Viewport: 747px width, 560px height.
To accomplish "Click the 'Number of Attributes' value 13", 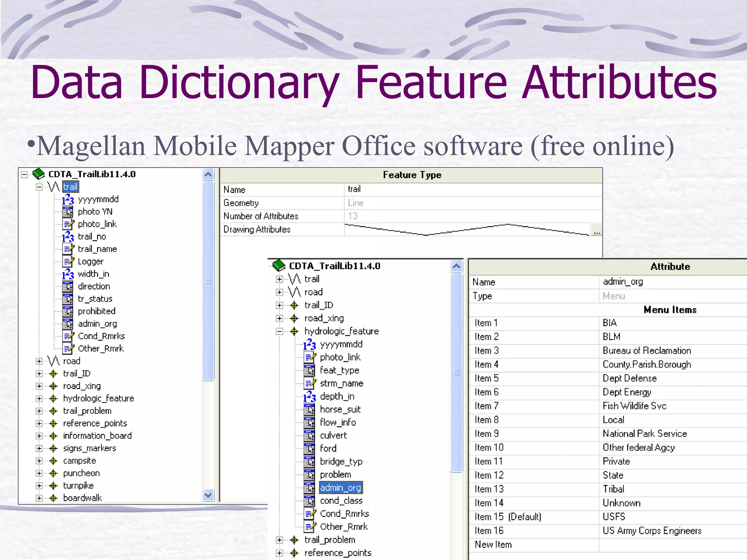I will coord(353,216).
